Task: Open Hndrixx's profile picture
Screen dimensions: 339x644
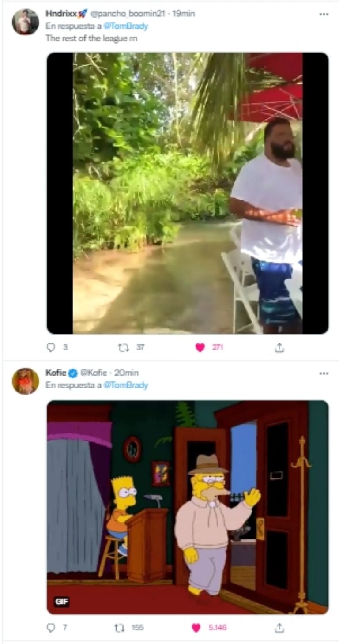Action: click(25, 22)
